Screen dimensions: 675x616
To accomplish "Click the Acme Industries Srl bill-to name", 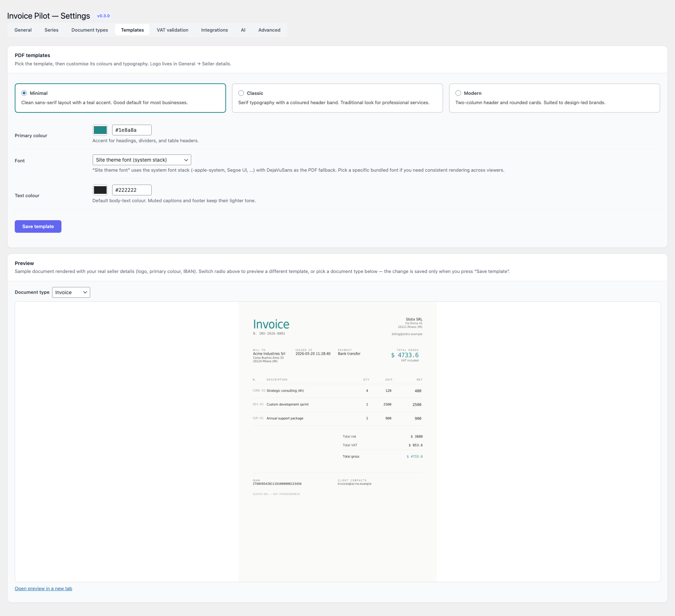I will pyautogui.click(x=269, y=354).
